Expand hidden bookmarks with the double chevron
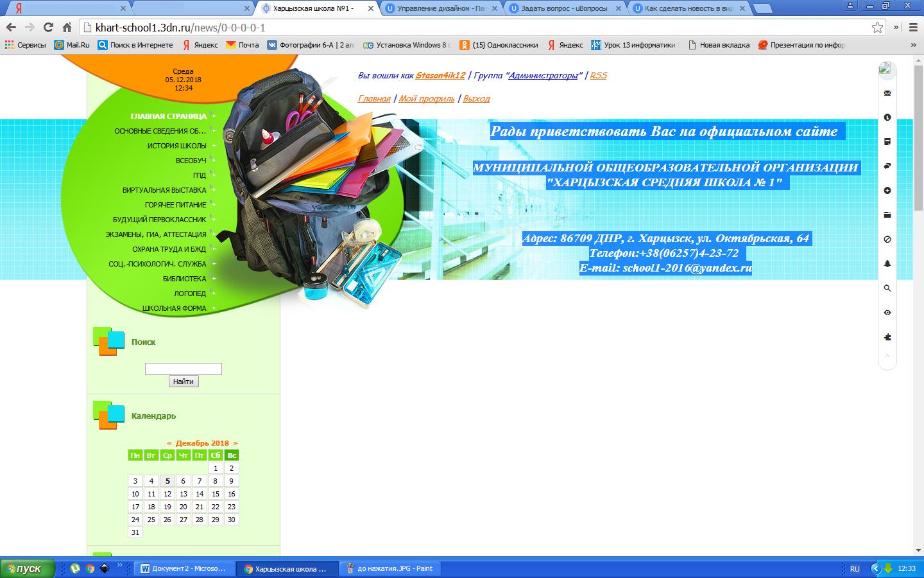 913,45
